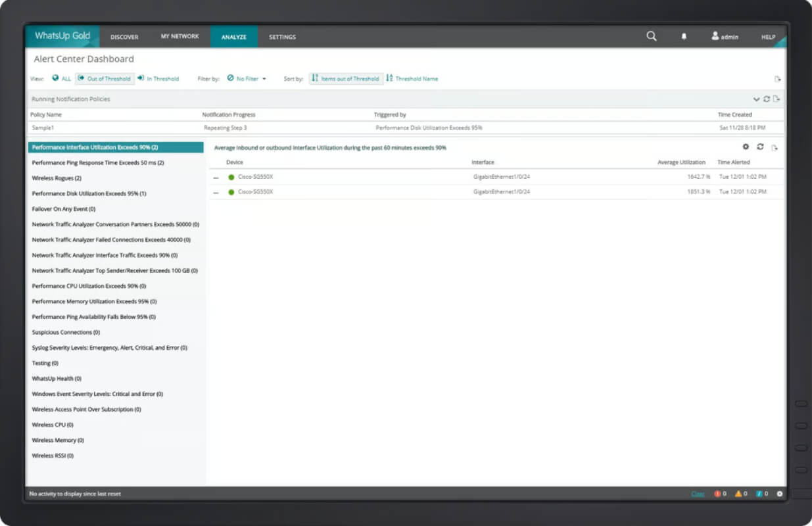The height and width of the screenshot is (526, 812).
Task: Select the Suspicious Connections threshold
Action: pos(66,332)
